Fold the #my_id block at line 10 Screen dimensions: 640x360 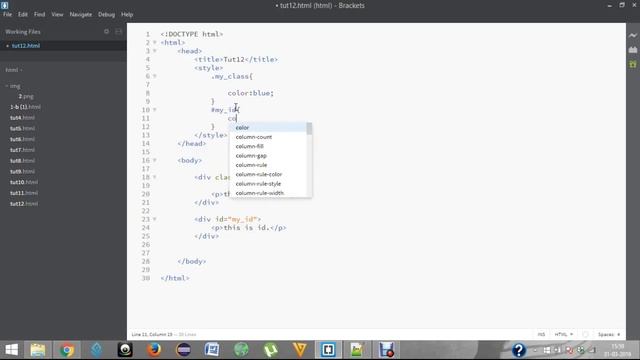155,110
